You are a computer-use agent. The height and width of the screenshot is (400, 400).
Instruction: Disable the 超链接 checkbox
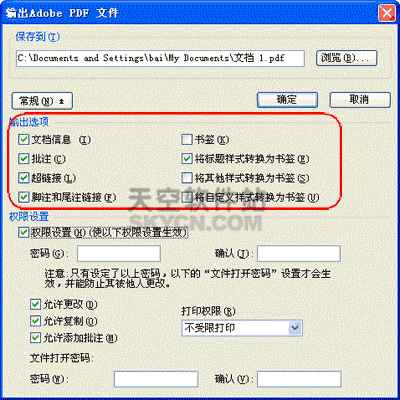(x=24, y=178)
